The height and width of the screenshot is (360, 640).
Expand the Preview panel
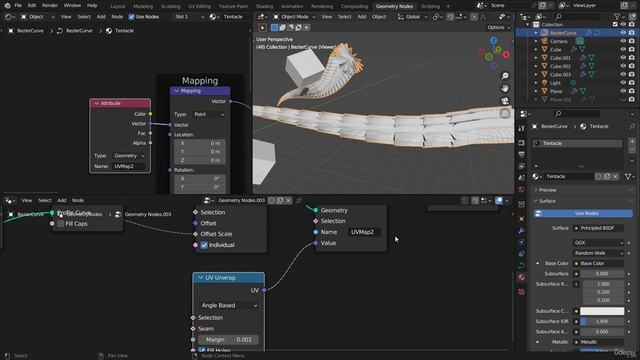[547, 190]
